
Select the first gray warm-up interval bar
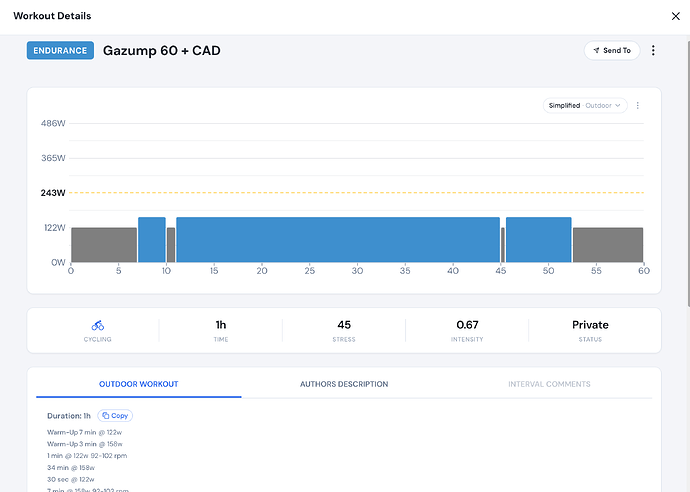click(104, 245)
